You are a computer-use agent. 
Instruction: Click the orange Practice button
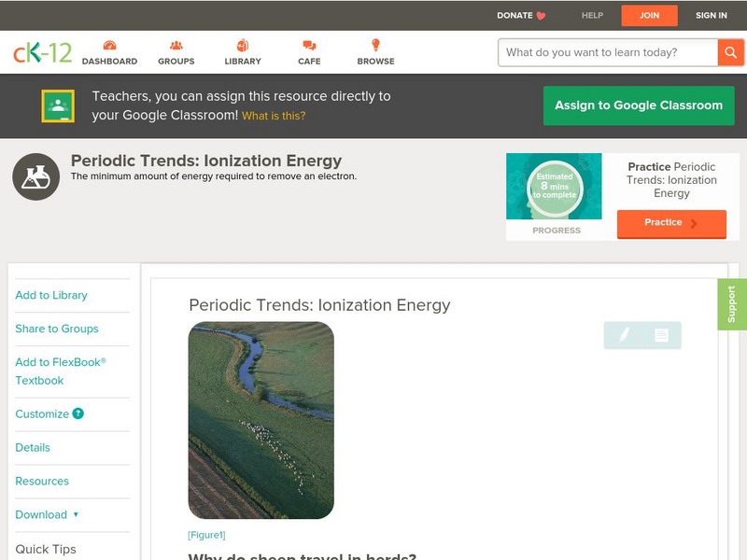pyautogui.click(x=671, y=223)
